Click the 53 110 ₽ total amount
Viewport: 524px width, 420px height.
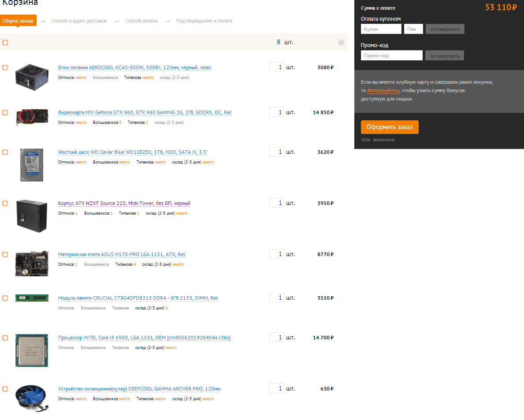click(x=501, y=7)
